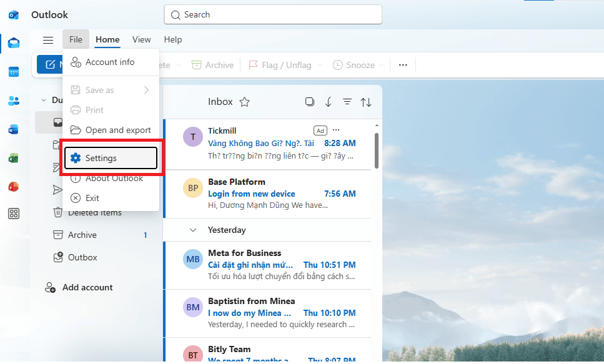This screenshot has width=604, height=364.
Task: Click the message list scrollbar
Action: coord(377,150)
